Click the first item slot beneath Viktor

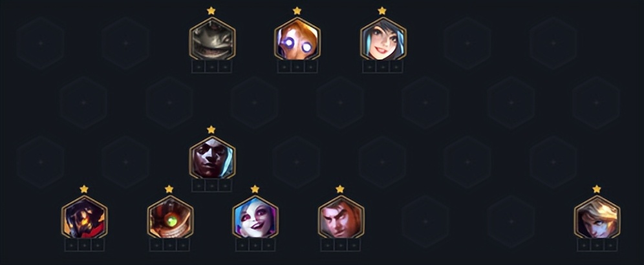pos(71,245)
